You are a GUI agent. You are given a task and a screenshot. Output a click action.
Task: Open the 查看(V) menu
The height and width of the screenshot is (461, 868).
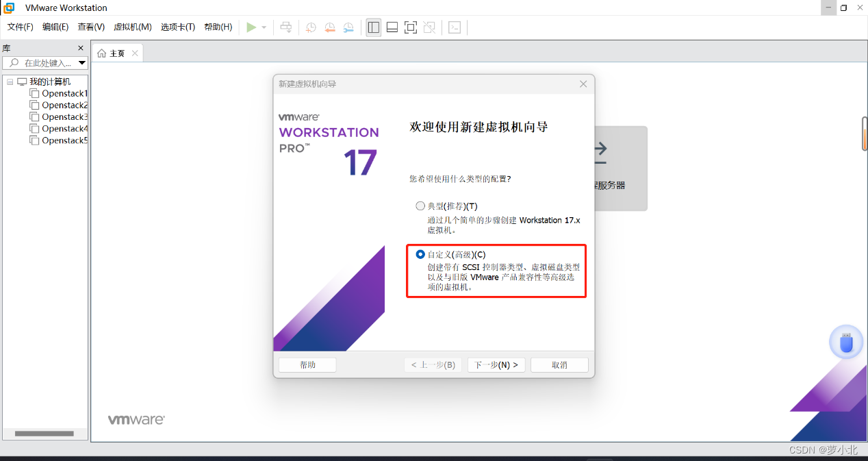(x=91, y=27)
